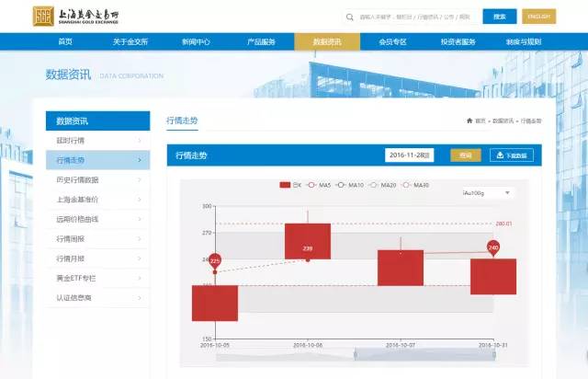
Task: Expand the 远期价格曲线 sidebar chevron
Action: click(140, 219)
